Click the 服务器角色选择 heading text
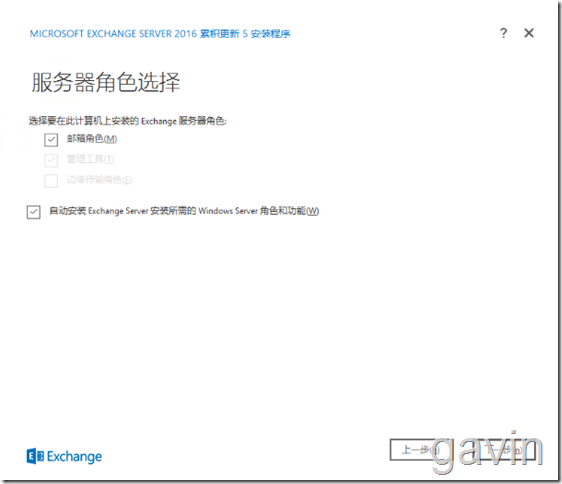 [106, 82]
